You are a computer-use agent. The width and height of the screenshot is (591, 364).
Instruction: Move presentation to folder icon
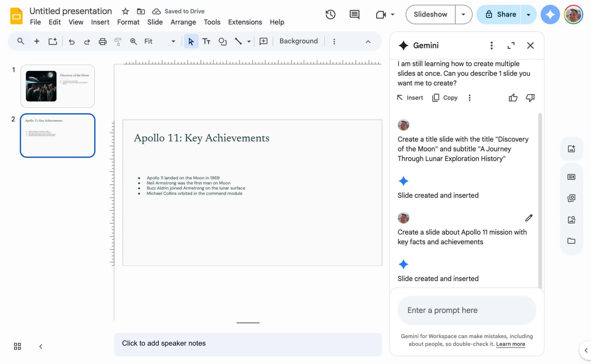(x=141, y=11)
